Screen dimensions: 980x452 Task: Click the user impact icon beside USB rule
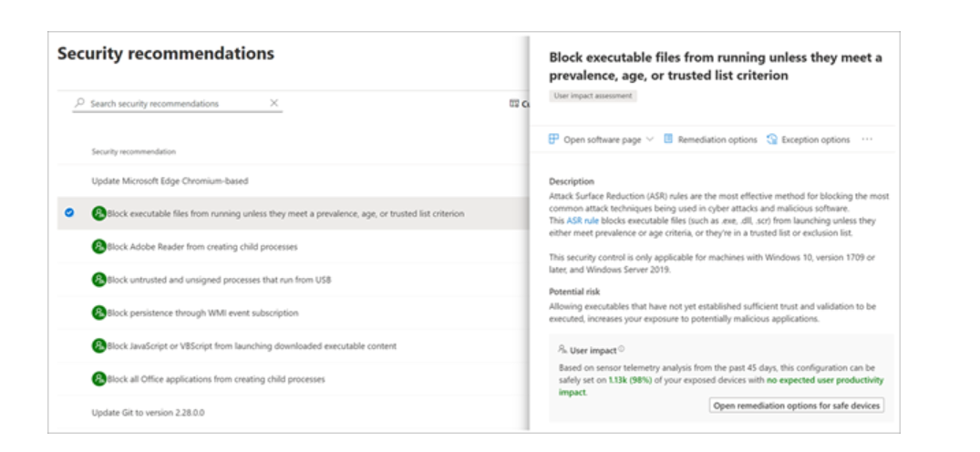pos(98,280)
